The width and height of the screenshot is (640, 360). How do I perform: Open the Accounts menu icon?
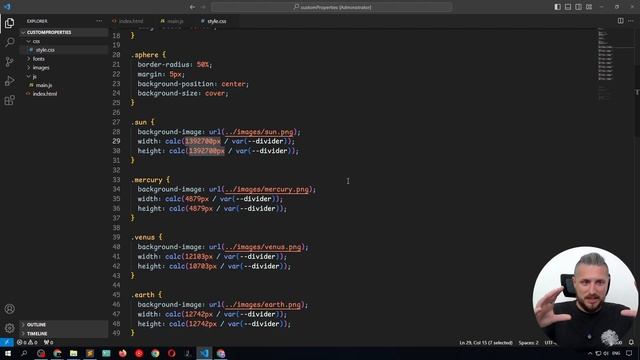pyautogui.click(x=9, y=309)
